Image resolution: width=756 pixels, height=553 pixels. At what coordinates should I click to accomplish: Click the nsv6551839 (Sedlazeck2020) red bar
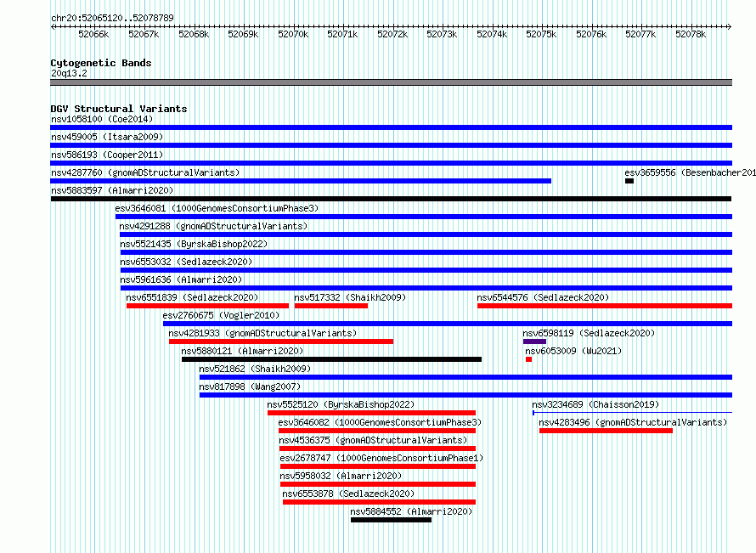(x=207, y=306)
